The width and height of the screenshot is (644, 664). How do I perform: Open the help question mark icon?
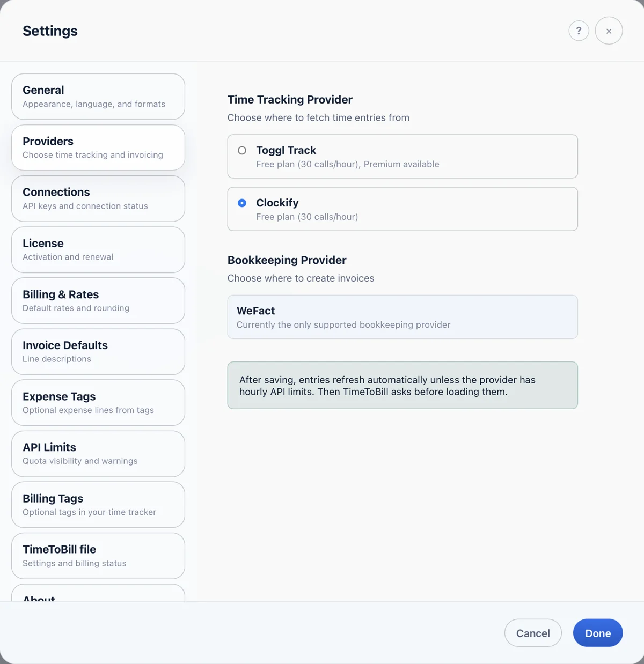(x=579, y=31)
